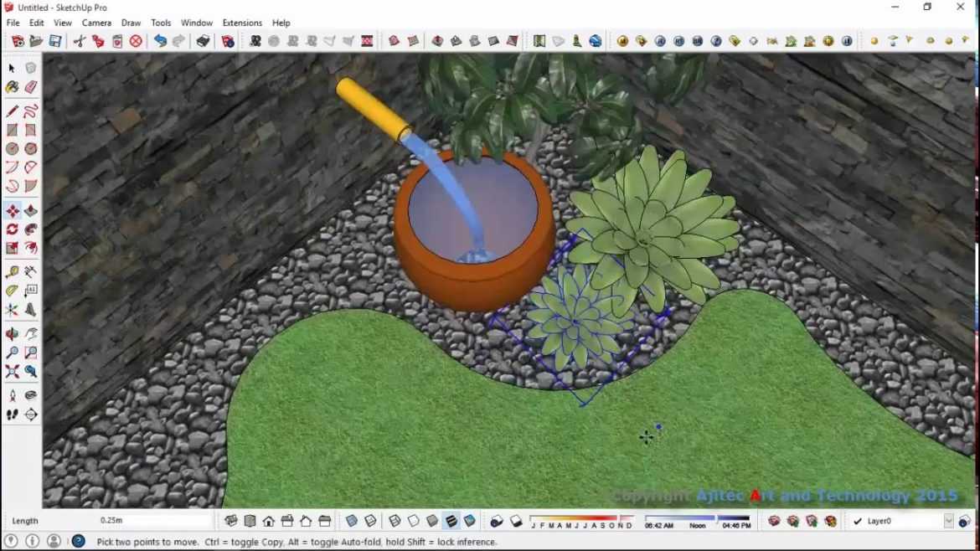Toggle shadows on the model
The image size is (980, 551).
(515, 520)
